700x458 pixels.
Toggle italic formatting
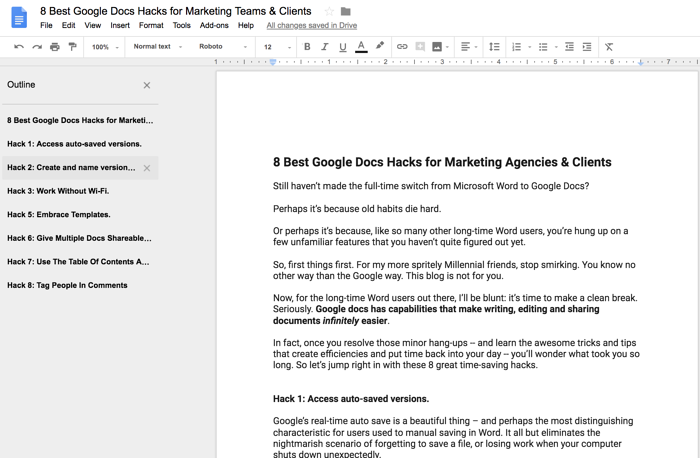point(325,46)
